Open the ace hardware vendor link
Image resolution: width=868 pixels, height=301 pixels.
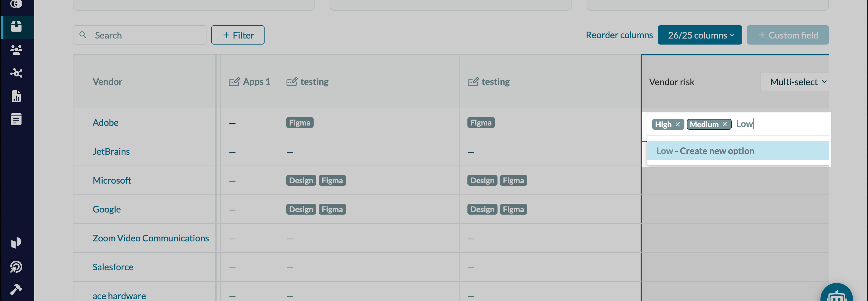[119, 296]
